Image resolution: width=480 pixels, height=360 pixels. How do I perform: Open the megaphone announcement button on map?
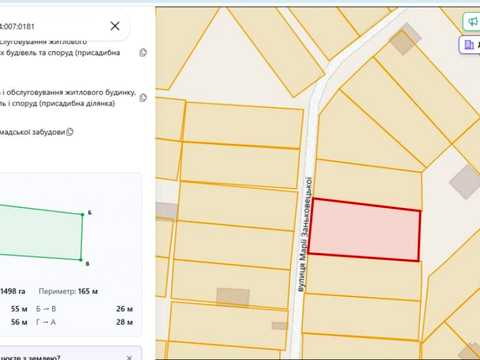pyautogui.click(x=472, y=22)
